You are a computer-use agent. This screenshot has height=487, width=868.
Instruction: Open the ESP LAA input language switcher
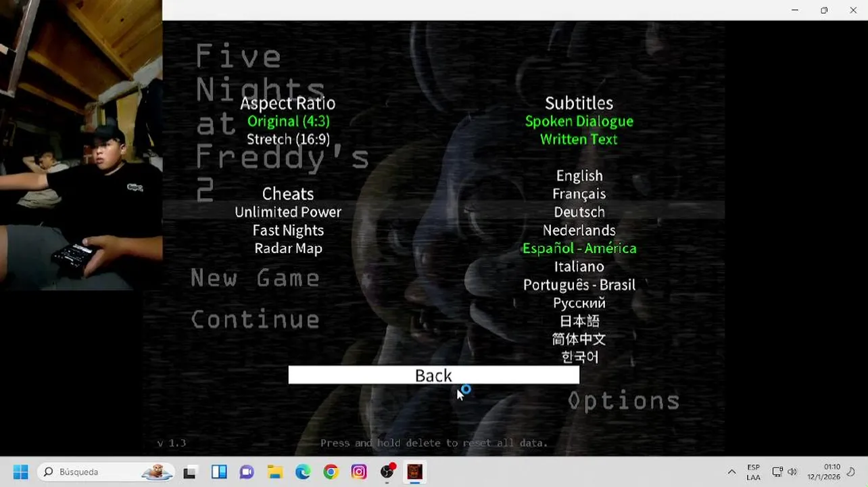[753, 472]
